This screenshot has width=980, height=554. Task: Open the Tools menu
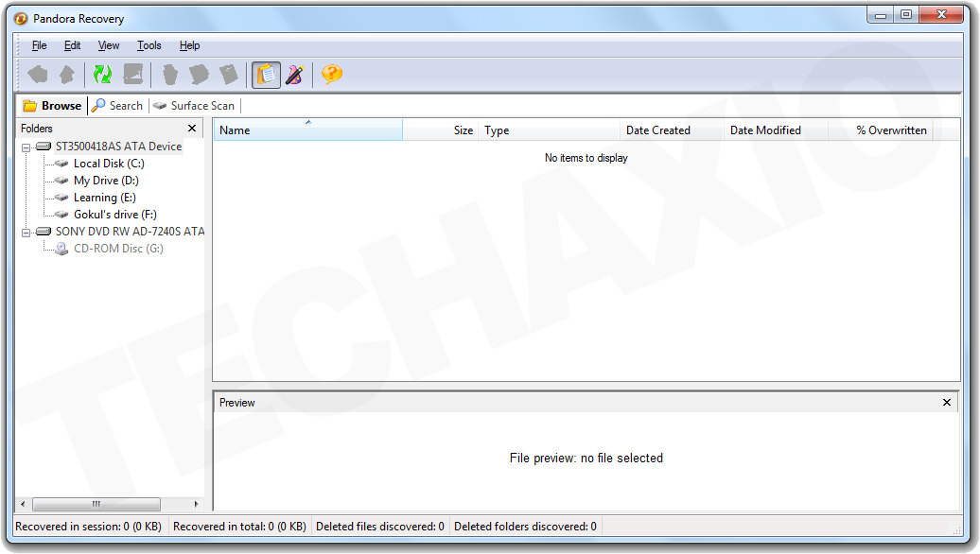point(149,44)
